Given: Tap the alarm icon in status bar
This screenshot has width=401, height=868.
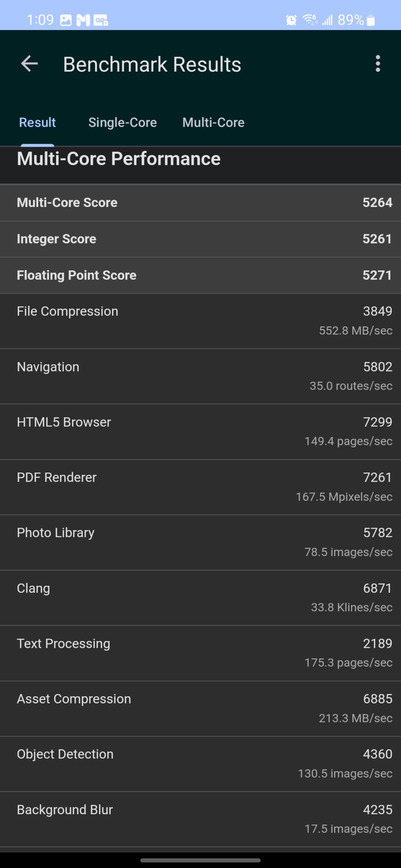Looking at the screenshot, I should click(x=291, y=20).
